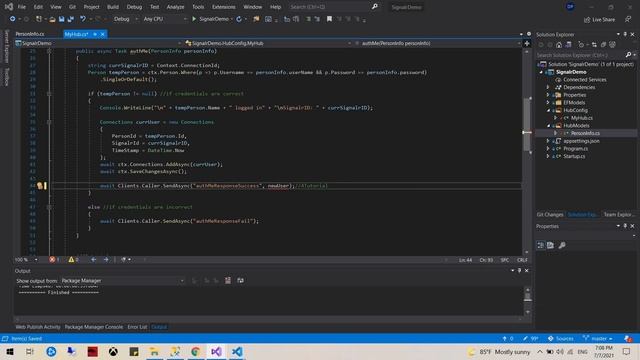Click the top Search (Ctrl+Q) box

tap(334, 7)
